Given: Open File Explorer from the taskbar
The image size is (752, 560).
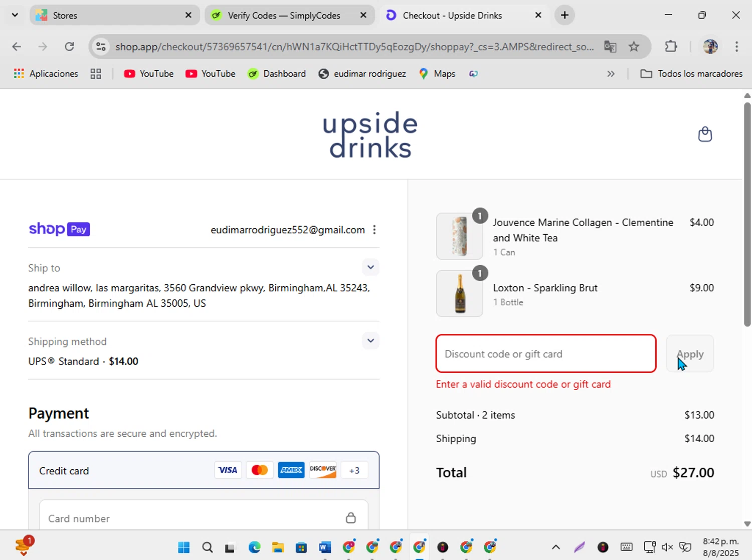Looking at the screenshot, I should click(x=278, y=547).
